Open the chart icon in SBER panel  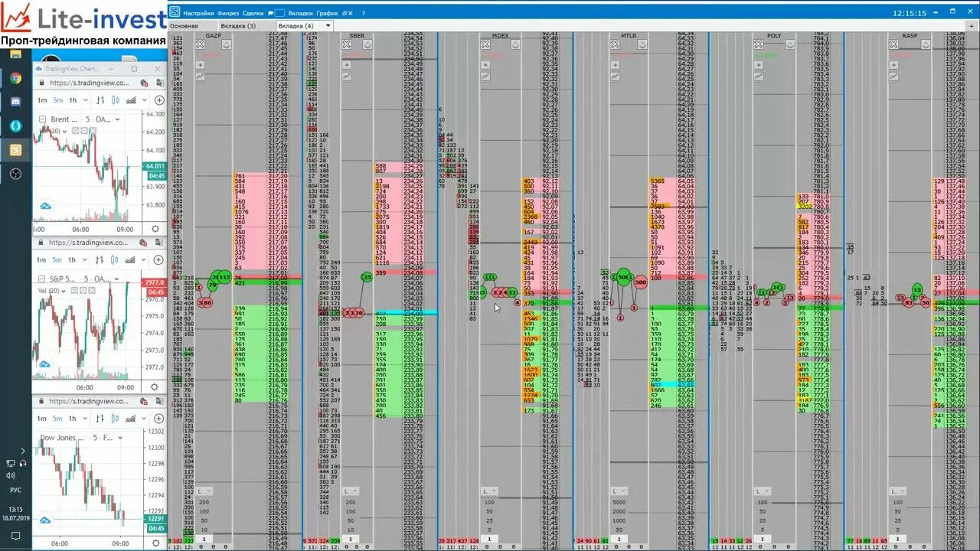pyautogui.click(x=346, y=77)
